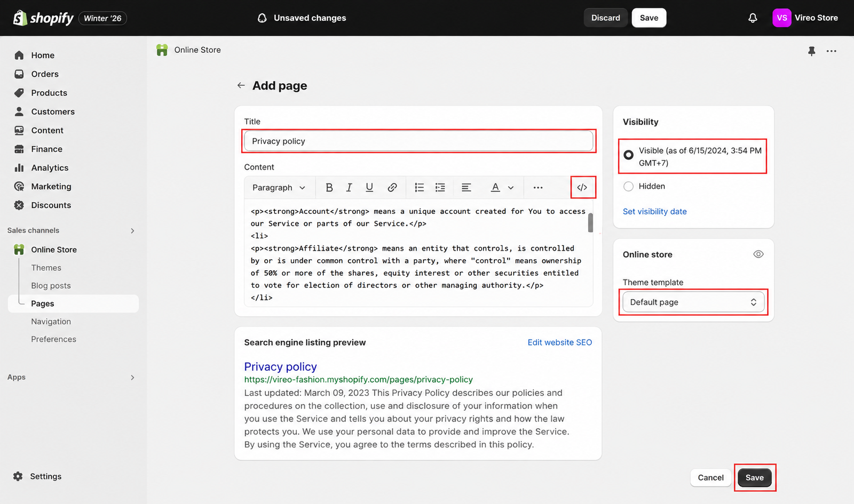Open the text color picker
Image resolution: width=854 pixels, height=504 pixels.
pos(502,188)
